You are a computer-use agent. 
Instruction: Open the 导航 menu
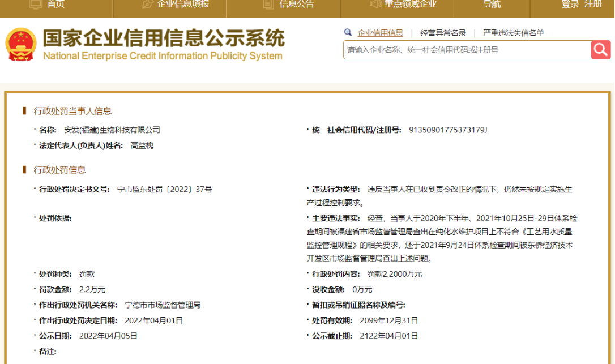[x=492, y=4]
